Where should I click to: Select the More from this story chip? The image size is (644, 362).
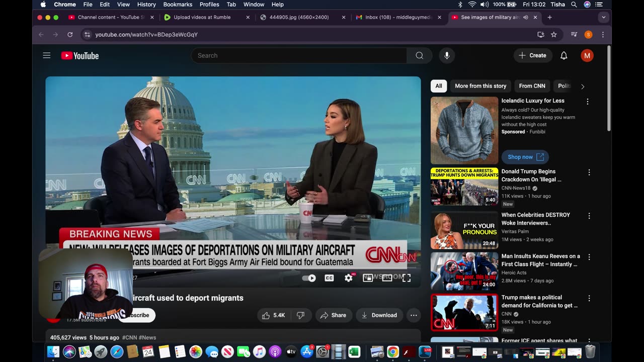pyautogui.click(x=480, y=86)
